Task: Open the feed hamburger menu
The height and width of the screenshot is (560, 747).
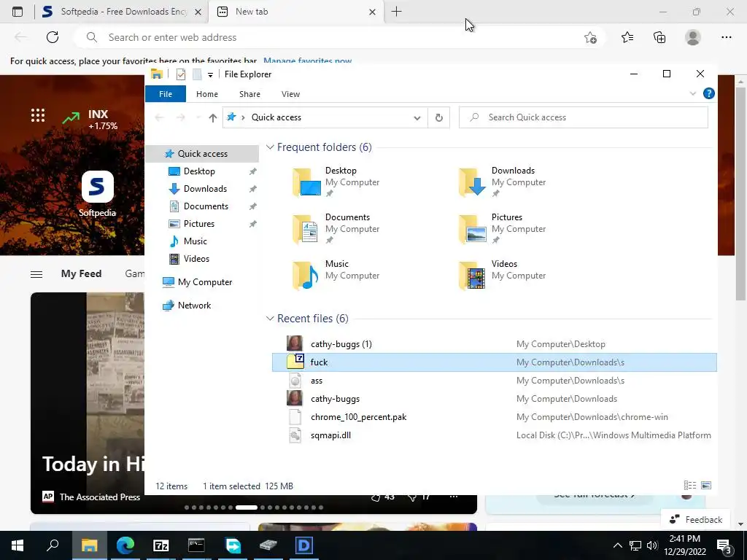Action: coord(36,274)
